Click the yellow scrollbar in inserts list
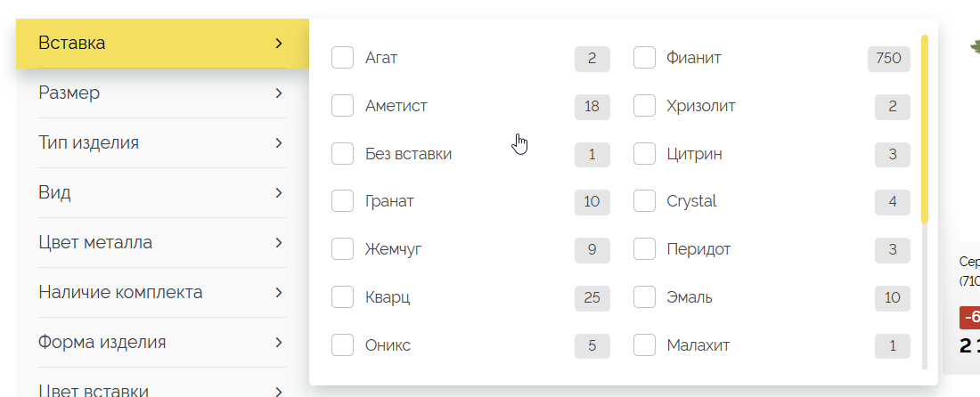The image size is (980, 397). point(925,128)
